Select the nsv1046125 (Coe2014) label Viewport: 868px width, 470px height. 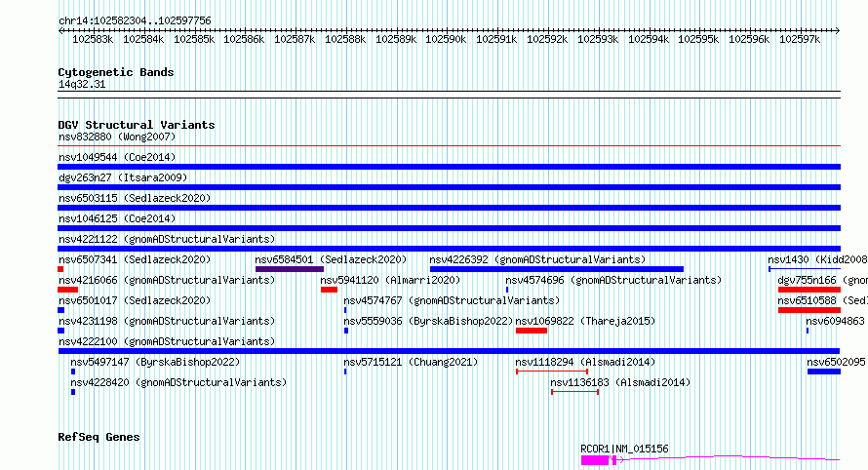coord(117,218)
